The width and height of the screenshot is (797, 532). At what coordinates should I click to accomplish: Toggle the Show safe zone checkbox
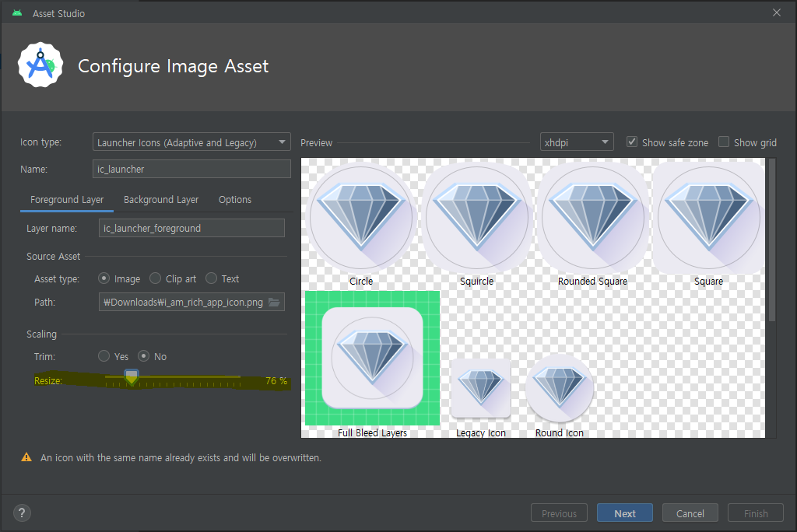pos(632,142)
